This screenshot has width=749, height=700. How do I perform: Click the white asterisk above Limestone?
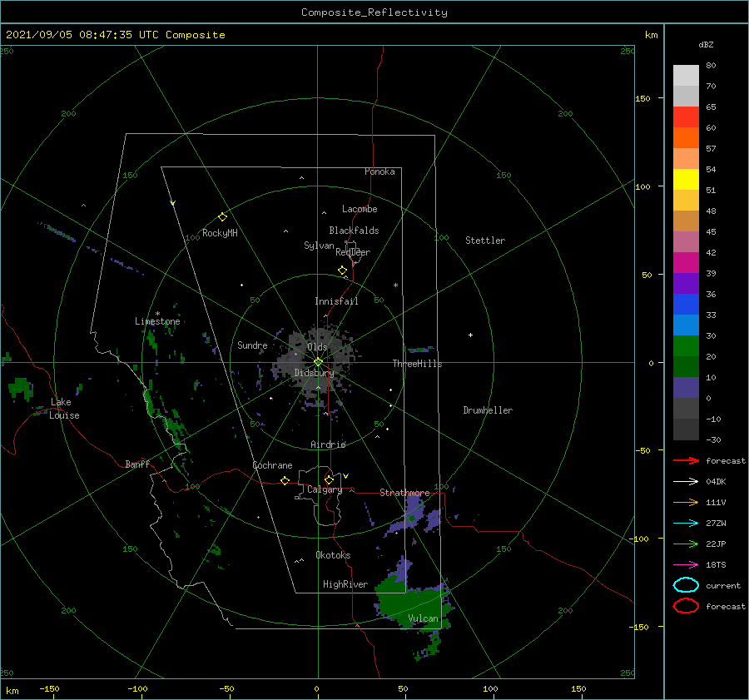[x=157, y=314]
